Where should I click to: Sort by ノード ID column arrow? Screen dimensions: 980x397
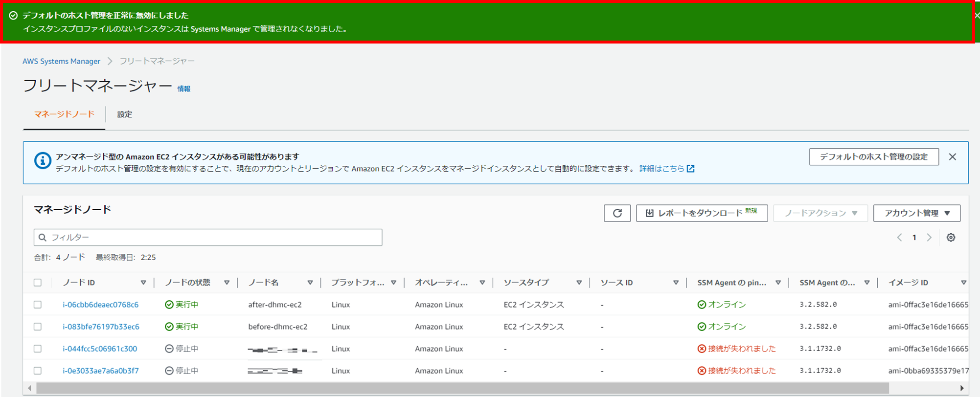point(143,283)
